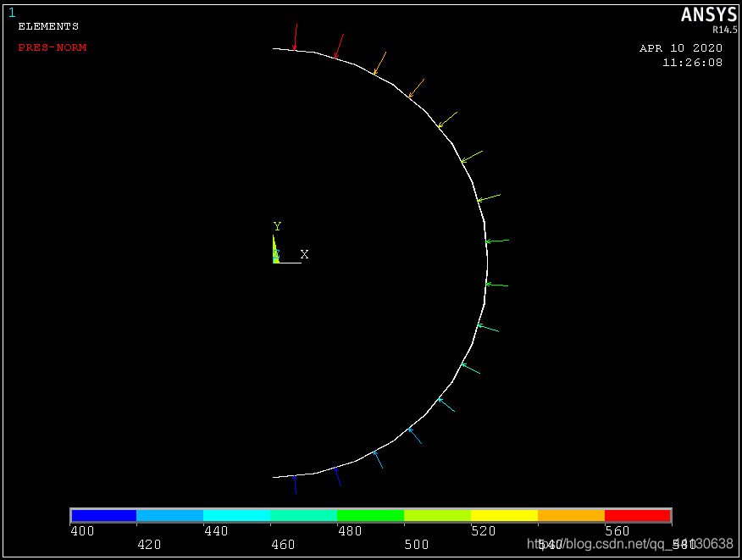Click the ANSYS logo in the corner

pyautogui.click(x=708, y=15)
